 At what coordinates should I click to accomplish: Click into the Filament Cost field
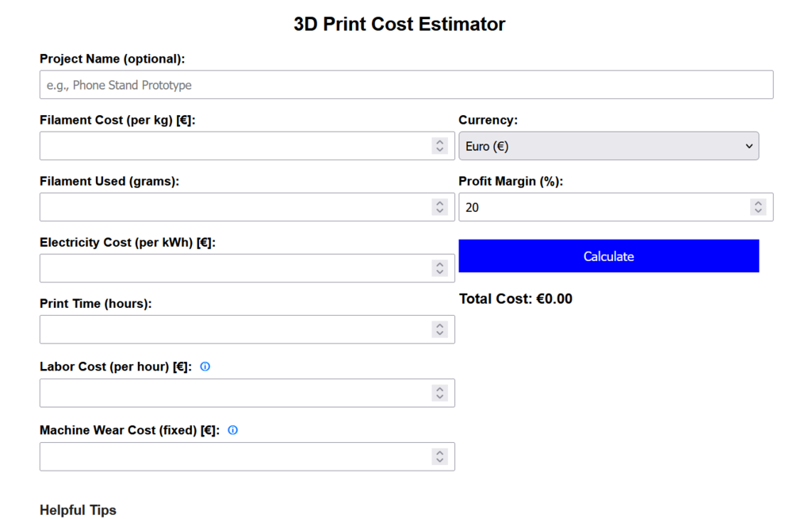pos(235,146)
